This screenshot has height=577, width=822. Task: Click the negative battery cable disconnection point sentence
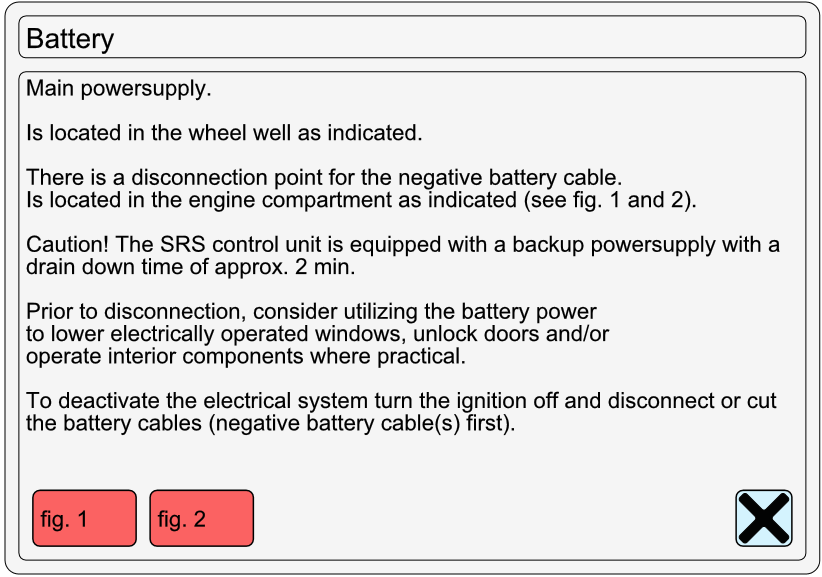tap(324, 178)
